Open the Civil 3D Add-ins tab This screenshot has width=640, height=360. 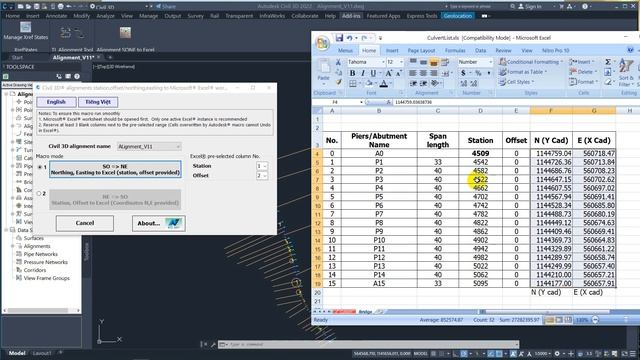click(x=351, y=16)
